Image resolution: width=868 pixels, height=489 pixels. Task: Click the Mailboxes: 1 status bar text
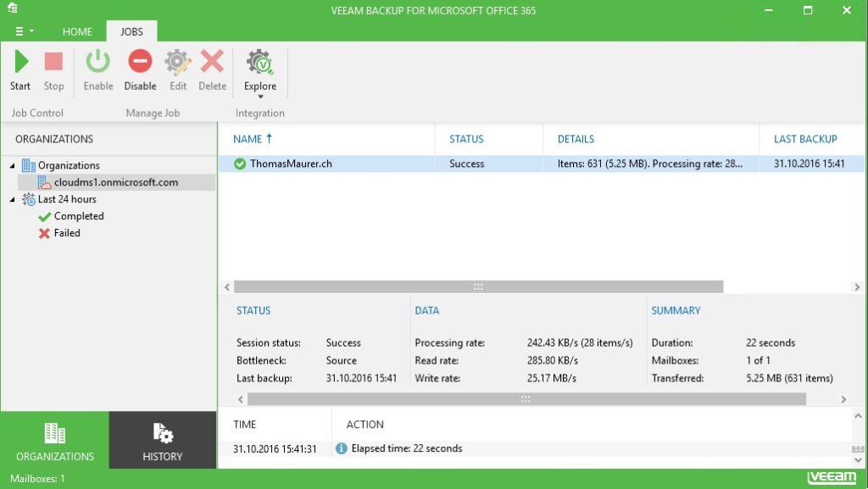click(x=37, y=479)
